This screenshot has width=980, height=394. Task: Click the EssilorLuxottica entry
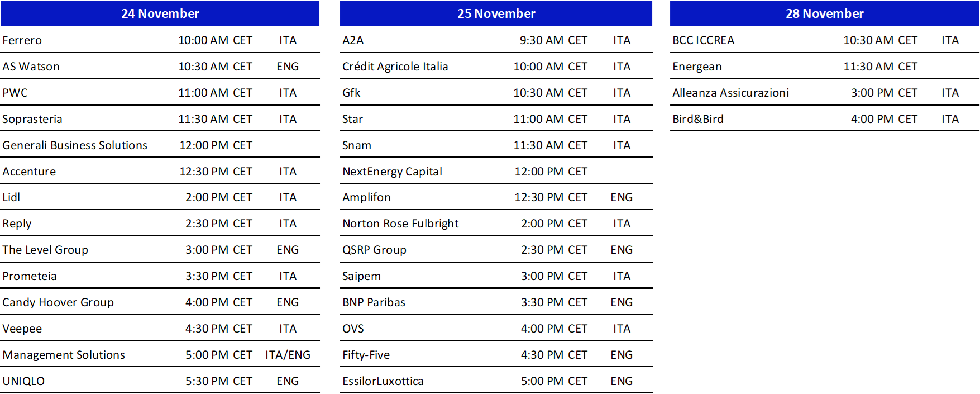click(383, 381)
